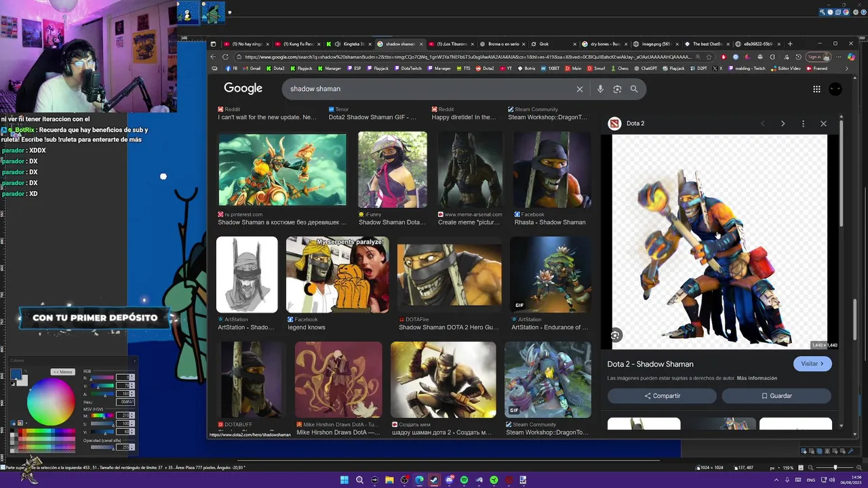Swap primary and secondary colors icon
Viewport: 868px width, 488px height.
click(25, 372)
